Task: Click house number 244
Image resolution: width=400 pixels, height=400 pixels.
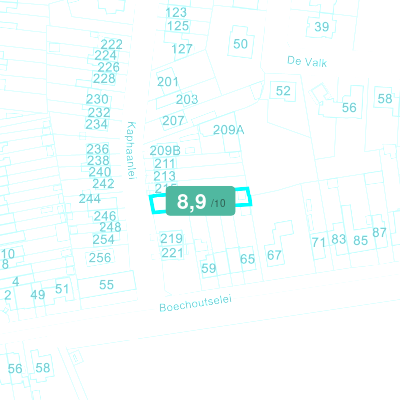Action: coord(90,199)
